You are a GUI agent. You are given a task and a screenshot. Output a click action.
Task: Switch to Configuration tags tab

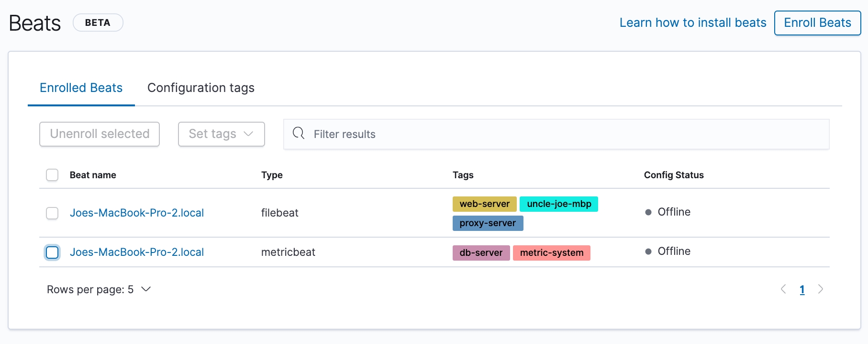tap(200, 88)
